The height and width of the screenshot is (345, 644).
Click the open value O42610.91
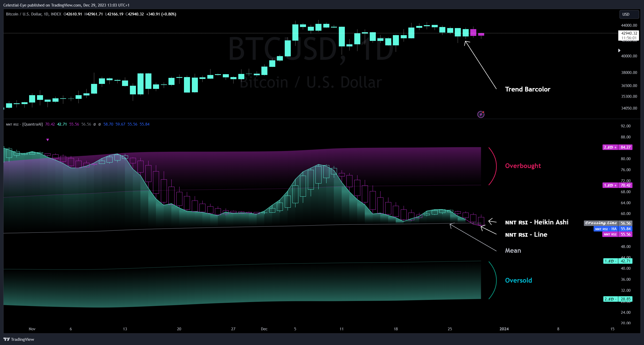click(x=73, y=14)
